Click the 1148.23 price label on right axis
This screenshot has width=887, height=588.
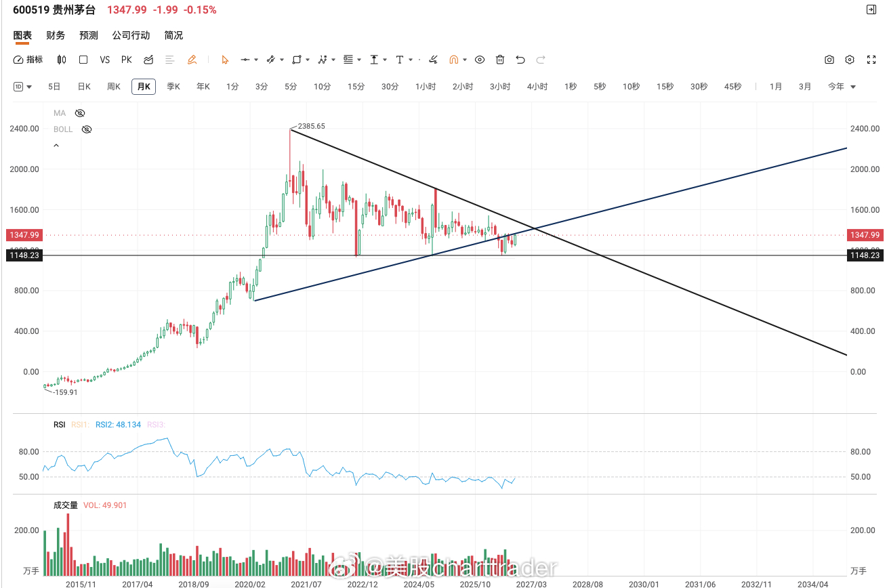[x=864, y=255]
